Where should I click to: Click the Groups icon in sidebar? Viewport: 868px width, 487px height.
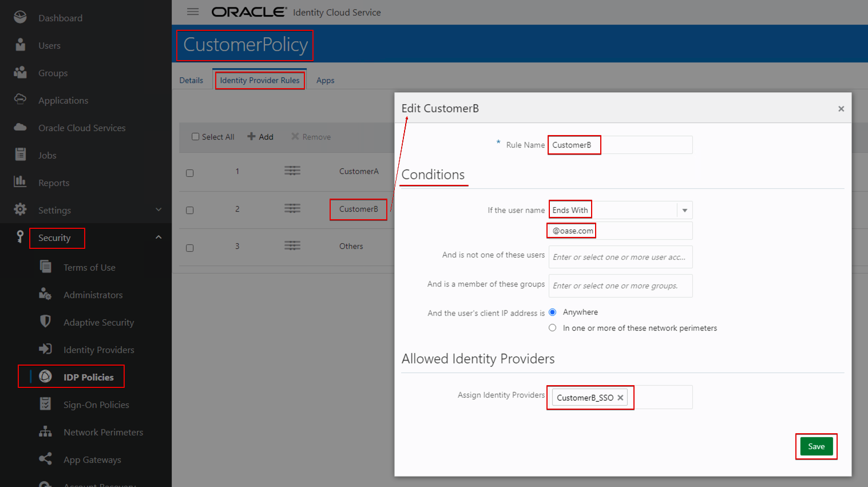tap(20, 72)
